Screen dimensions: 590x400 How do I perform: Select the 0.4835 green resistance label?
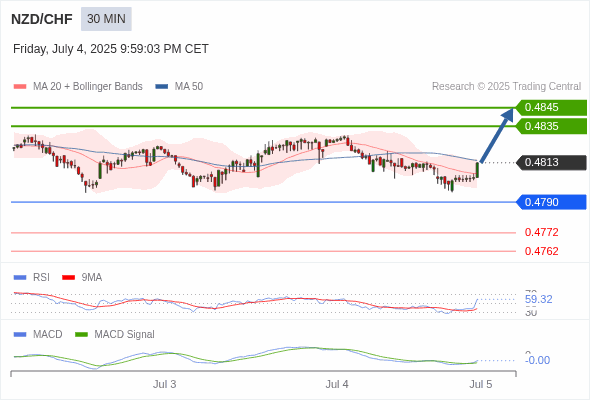(x=551, y=126)
